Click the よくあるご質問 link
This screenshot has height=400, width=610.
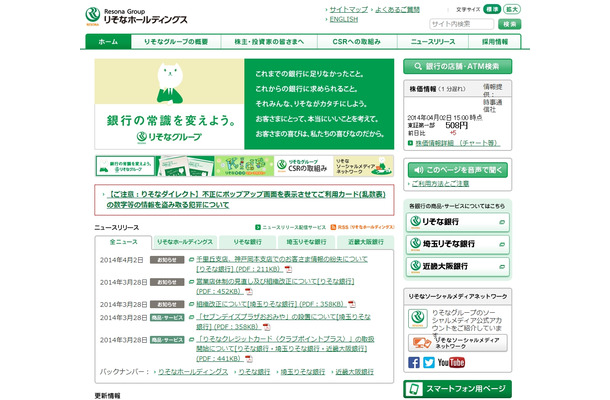click(x=397, y=9)
